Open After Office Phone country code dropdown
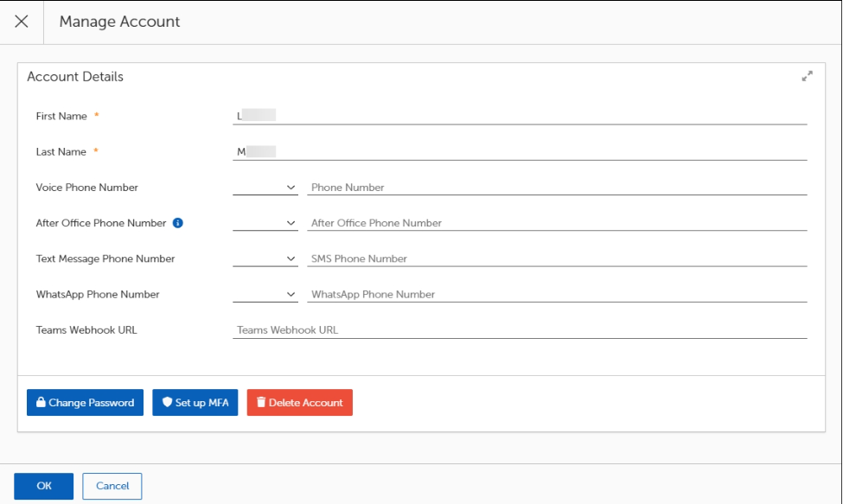The image size is (843, 504). click(x=265, y=223)
